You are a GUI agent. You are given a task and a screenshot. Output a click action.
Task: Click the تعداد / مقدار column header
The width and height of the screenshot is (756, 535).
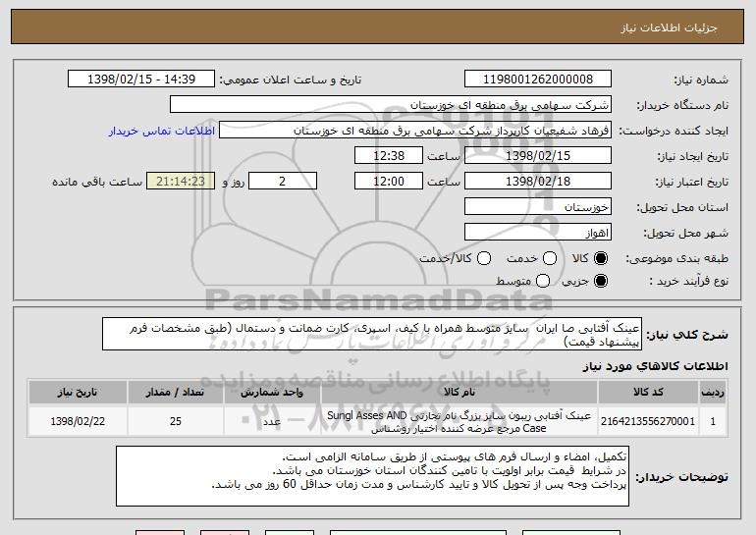175,393
